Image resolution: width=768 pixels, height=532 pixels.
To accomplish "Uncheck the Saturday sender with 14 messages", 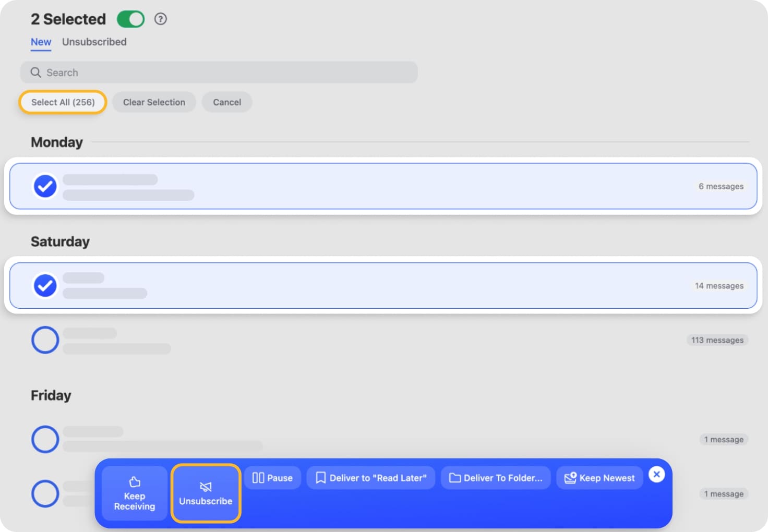I will [x=45, y=285].
